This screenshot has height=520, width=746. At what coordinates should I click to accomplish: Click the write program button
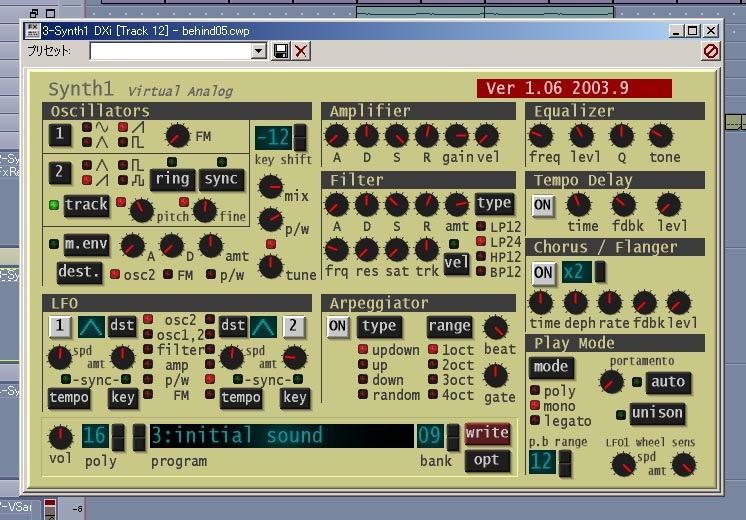487,433
